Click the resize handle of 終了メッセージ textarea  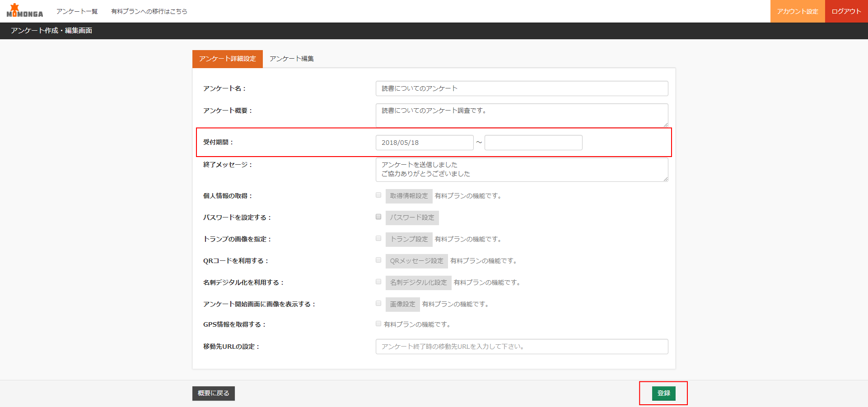pos(665,179)
